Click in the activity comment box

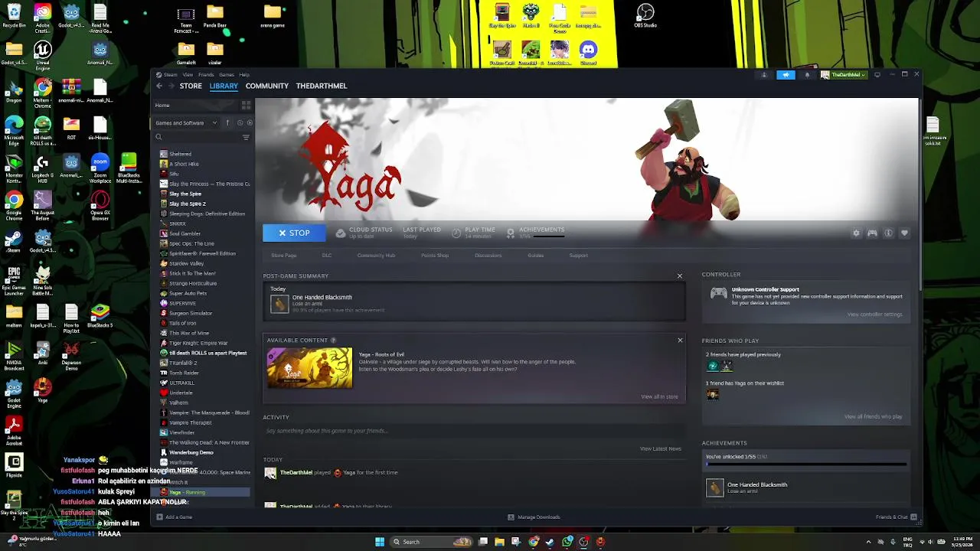pos(473,431)
